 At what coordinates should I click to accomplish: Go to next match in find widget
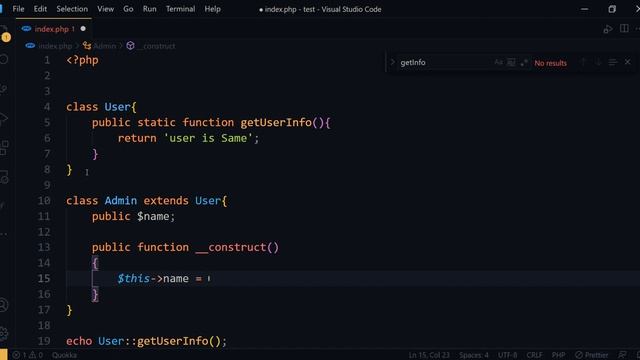click(598, 62)
